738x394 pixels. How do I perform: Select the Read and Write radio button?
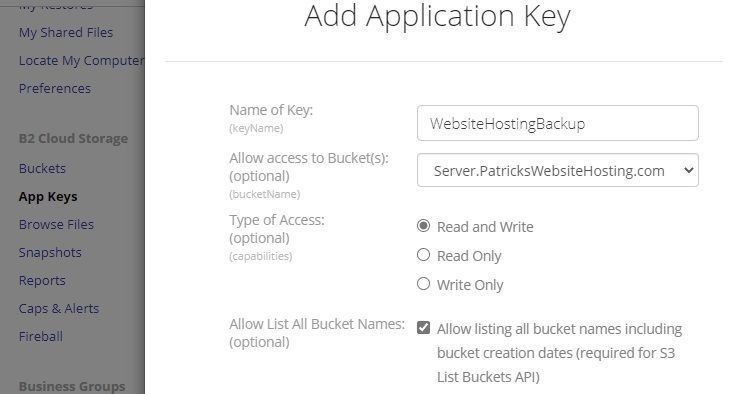pyautogui.click(x=424, y=226)
